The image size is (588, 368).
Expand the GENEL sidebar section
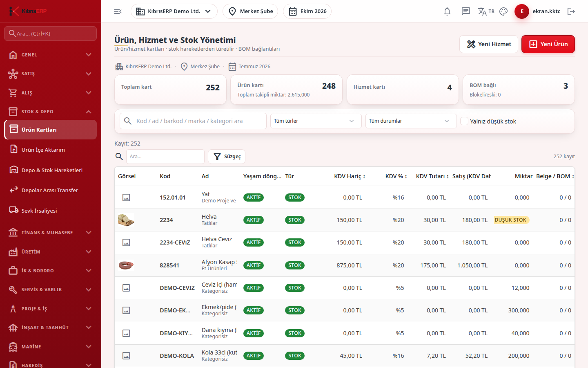[51, 55]
